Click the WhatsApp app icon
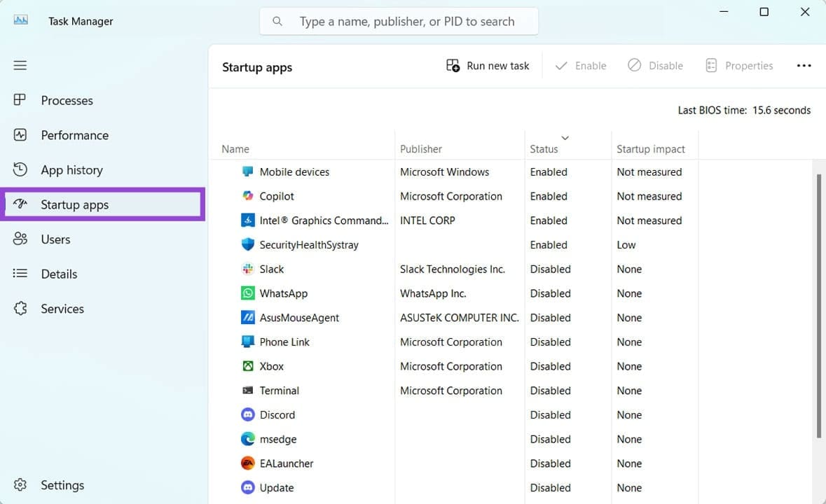The height and width of the screenshot is (504, 826). coord(247,293)
